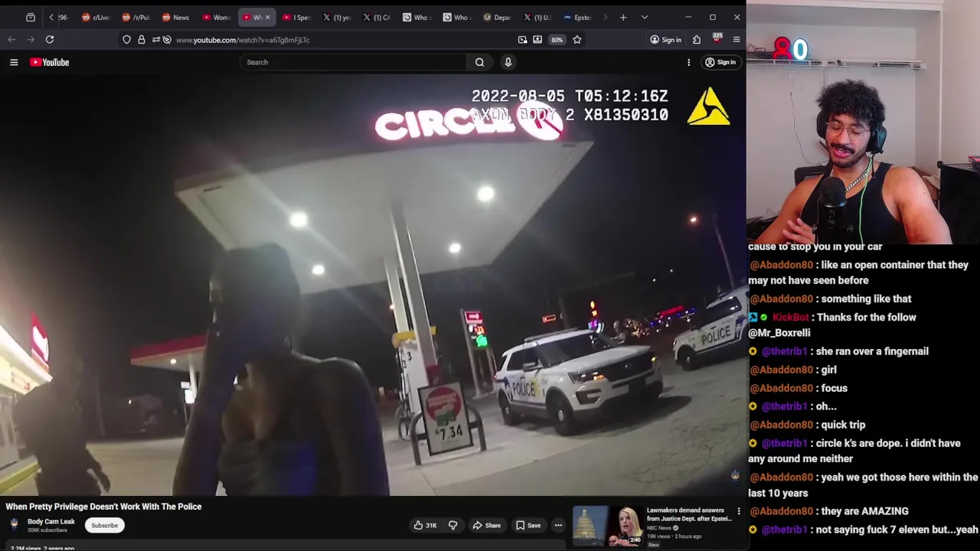Switch to the (1) ye X tab

337,17
